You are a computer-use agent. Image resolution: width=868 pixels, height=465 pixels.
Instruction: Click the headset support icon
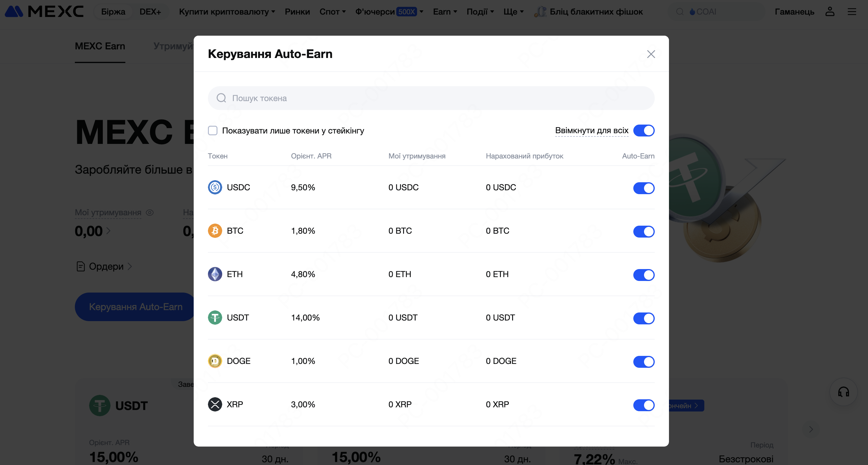point(843,392)
